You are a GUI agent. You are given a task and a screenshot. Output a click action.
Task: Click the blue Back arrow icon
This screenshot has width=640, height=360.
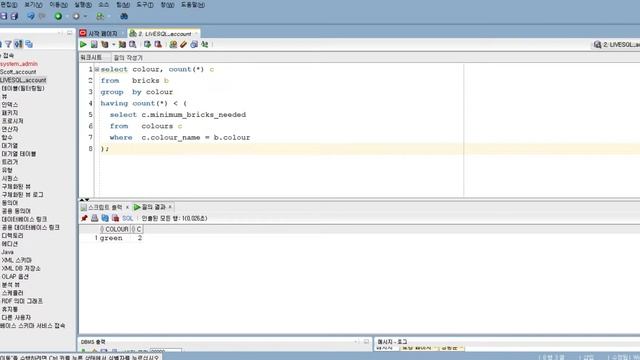[x=31, y=16]
